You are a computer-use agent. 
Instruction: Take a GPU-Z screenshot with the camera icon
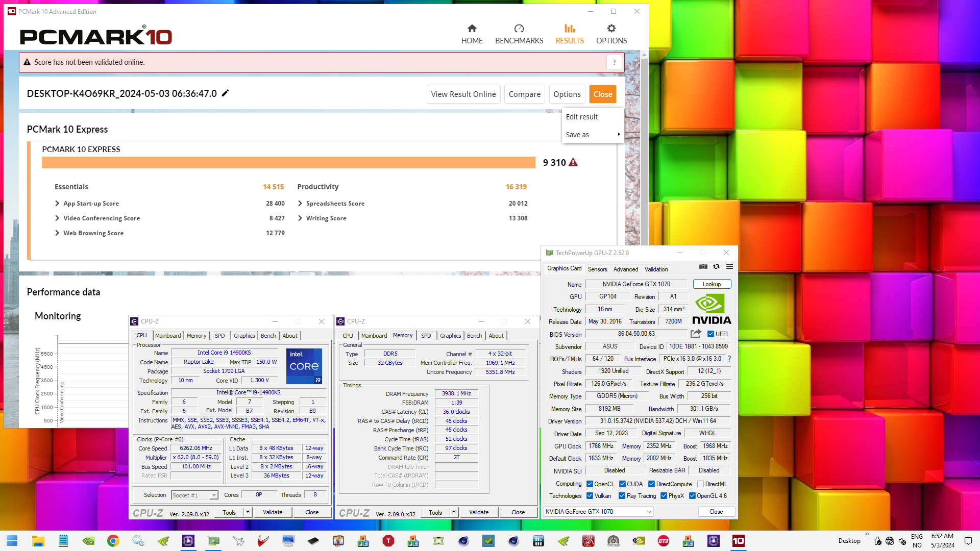pos(703,266)
